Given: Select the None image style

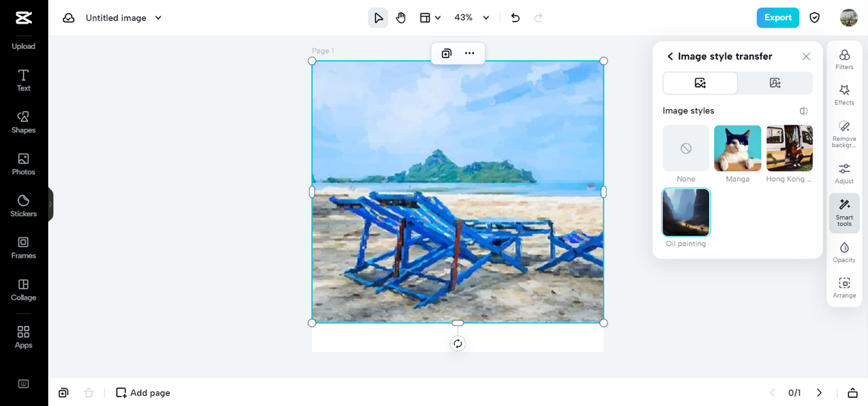Looking at the screenshot, I should pyautogui.click(x=686, y=148).
